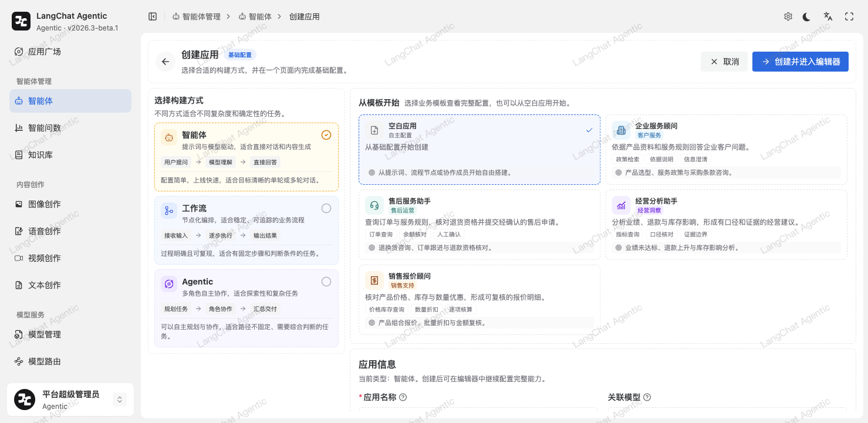Click the help icon next to 应用名称
Image resolution: width=868 pixels, height=423 pixels.
[403, 397]
